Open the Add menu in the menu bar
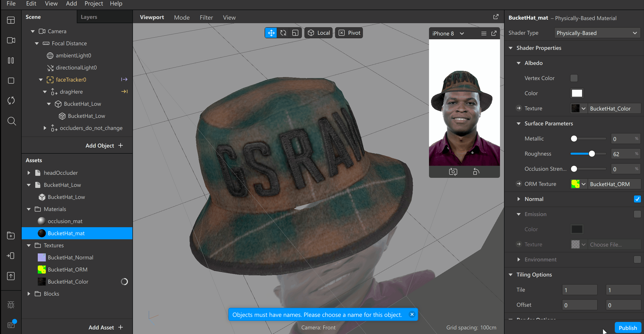The width and height of the screenshot is (644, 334). tap(71, 4)
